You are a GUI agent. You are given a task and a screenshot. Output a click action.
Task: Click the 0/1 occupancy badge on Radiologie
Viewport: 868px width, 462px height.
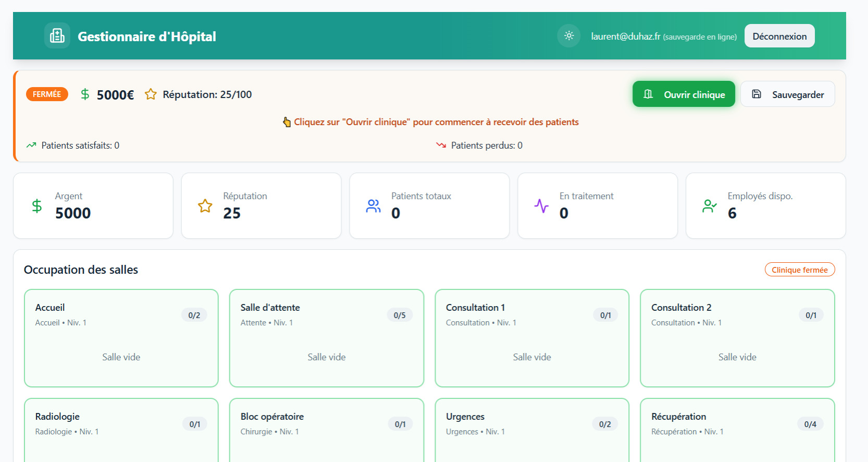pos(195,424)
